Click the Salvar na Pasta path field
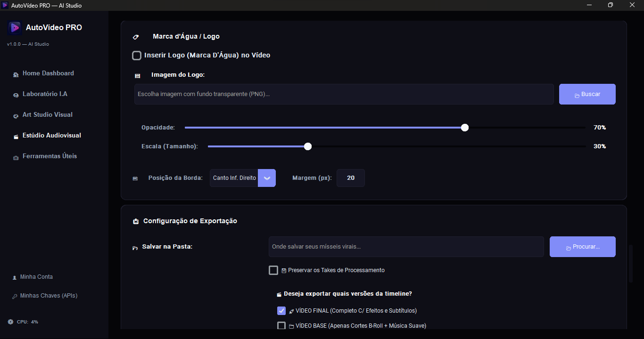 pyautogui.click(x=406, y=247)
